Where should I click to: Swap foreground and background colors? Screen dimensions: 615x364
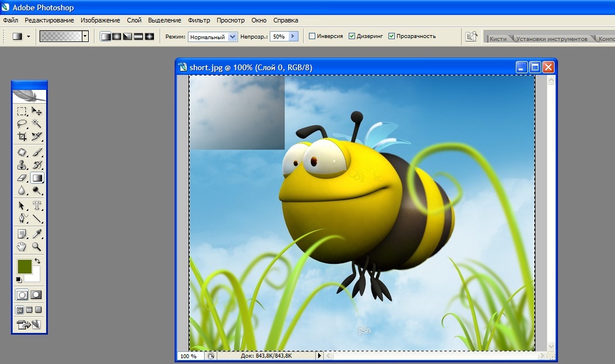37,261
